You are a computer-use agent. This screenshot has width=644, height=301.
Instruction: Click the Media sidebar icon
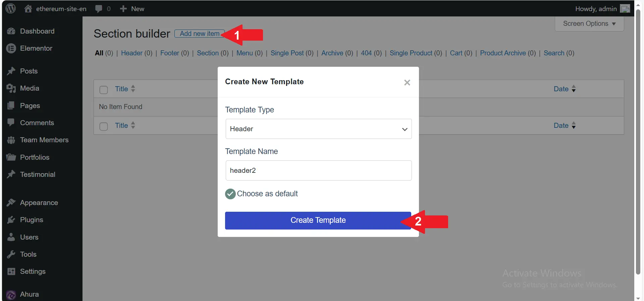[11, 88]
